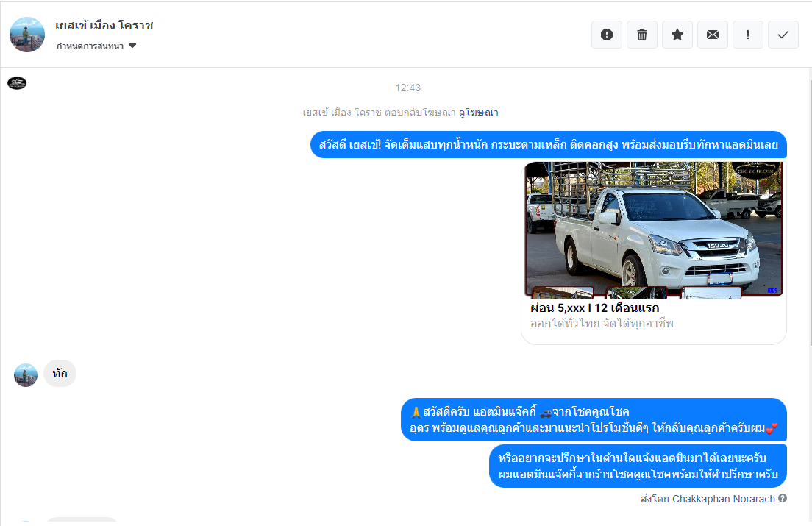Image resolution: width=812 pixels, height=526 pixels.
Task: Open profile picture in conversation header
Action: point(27,35)
